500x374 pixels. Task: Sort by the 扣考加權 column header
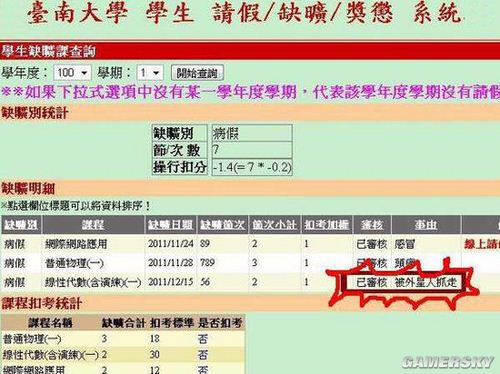click(327, 225)
